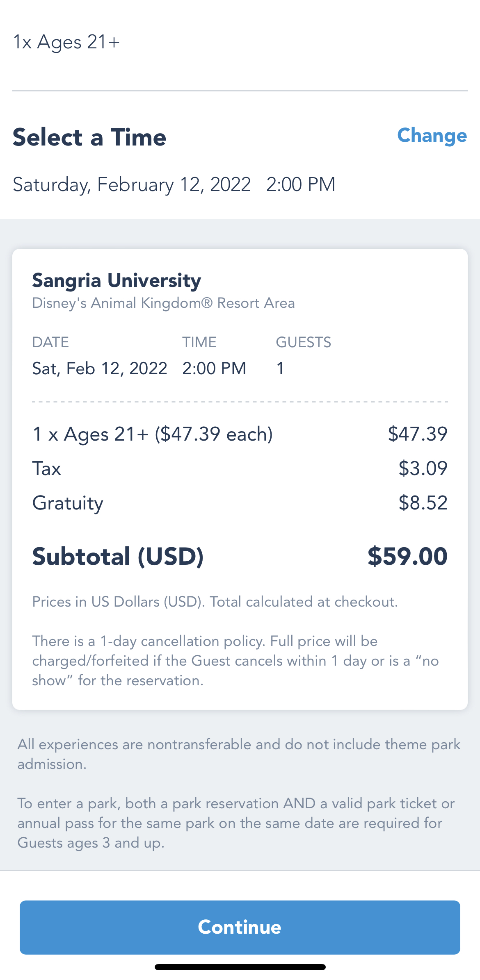
Task: Tap the 2:00 PM selected time
Action: [301, 184]
